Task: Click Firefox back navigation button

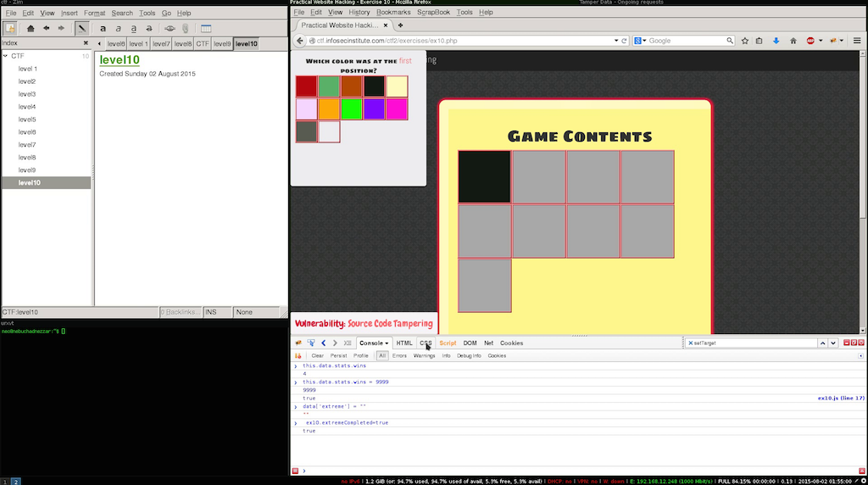Action: [x=299, y=41]
